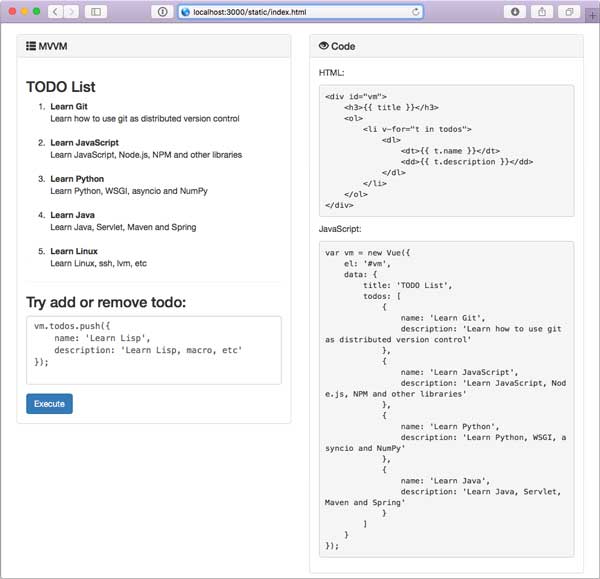Viewport: 600px width, 579px height.
Task: Click the '<dt>{{ t.name }}</dt>' code line
Action: point(450,151)
